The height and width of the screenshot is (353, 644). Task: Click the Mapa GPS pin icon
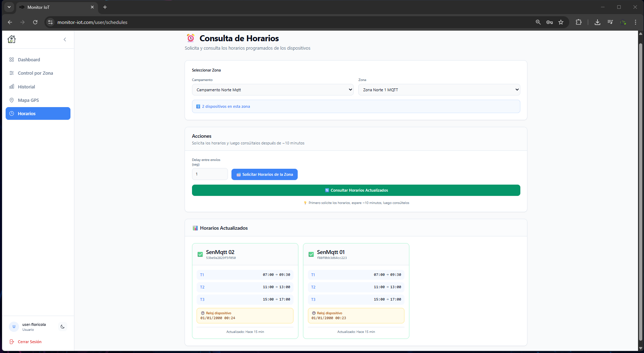coord(12,100)
